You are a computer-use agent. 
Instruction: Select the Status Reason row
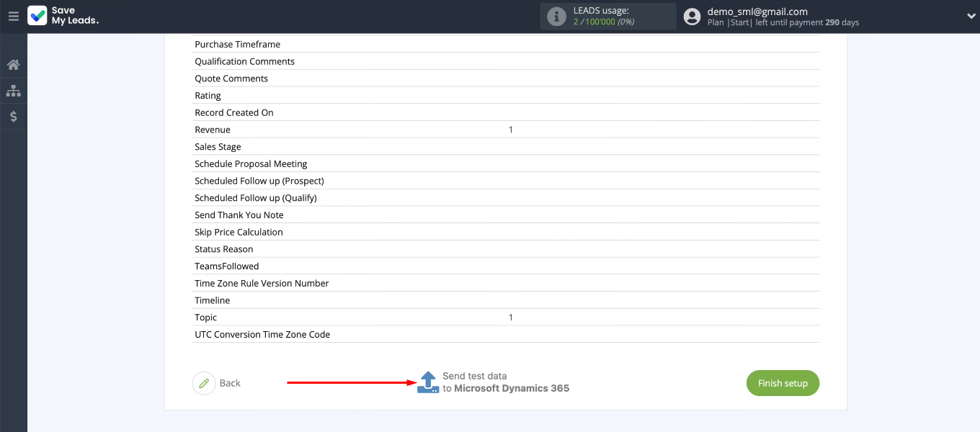[505, 249]
